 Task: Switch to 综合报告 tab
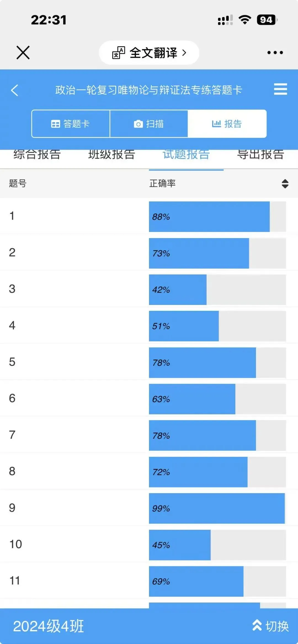click(37, 155)
